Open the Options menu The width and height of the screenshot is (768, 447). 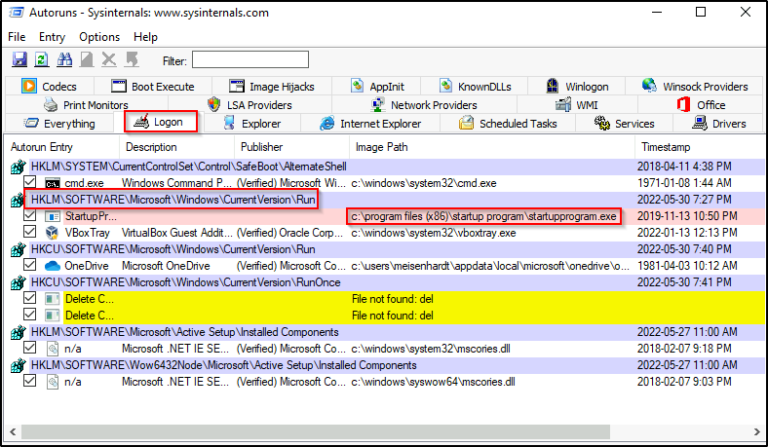(99, 37)
